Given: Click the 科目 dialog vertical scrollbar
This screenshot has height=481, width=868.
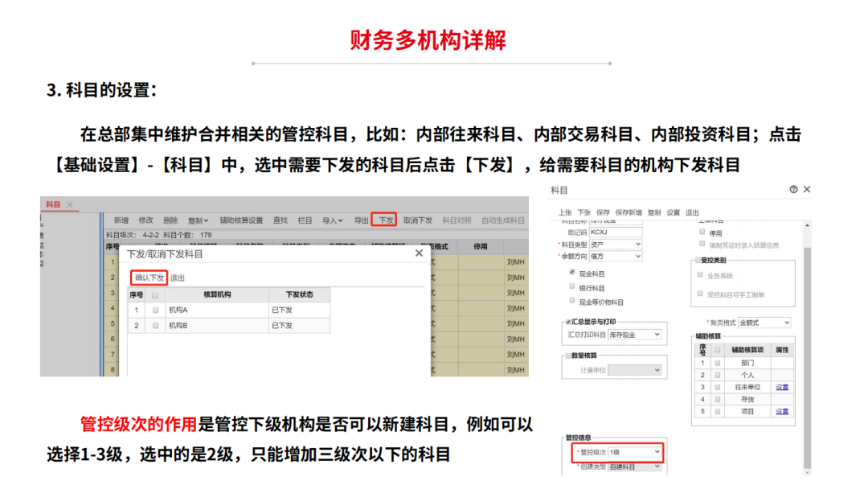Looking at the screenshot, I should click(808, 322).
